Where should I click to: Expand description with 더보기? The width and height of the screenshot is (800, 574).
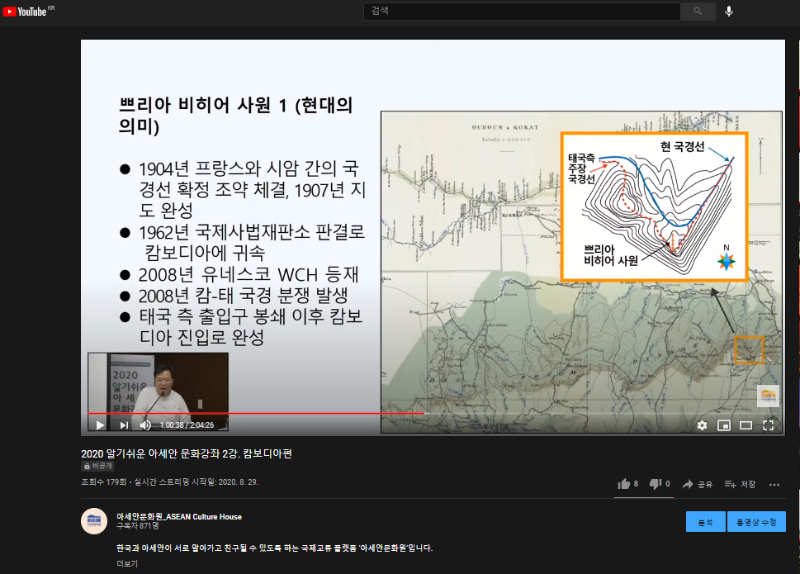click(x=127, y=564)
